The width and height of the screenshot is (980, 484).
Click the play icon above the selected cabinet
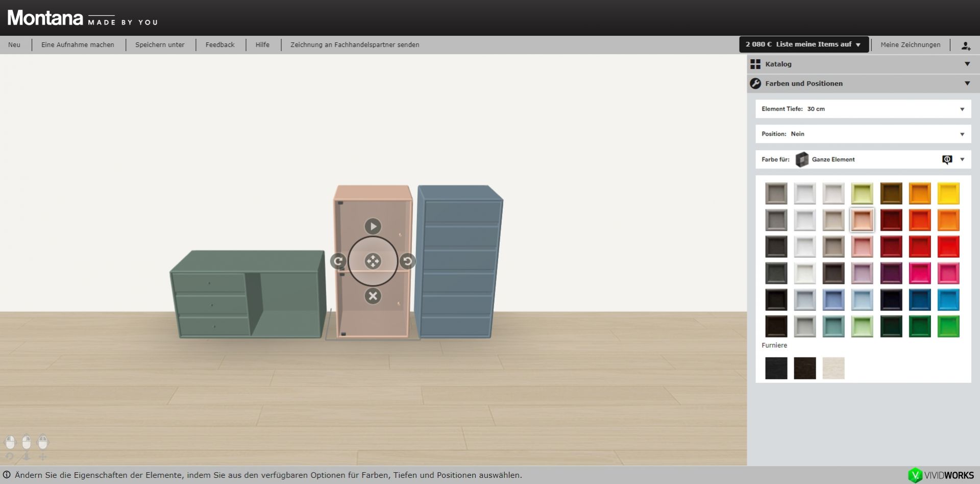point(373,226)
